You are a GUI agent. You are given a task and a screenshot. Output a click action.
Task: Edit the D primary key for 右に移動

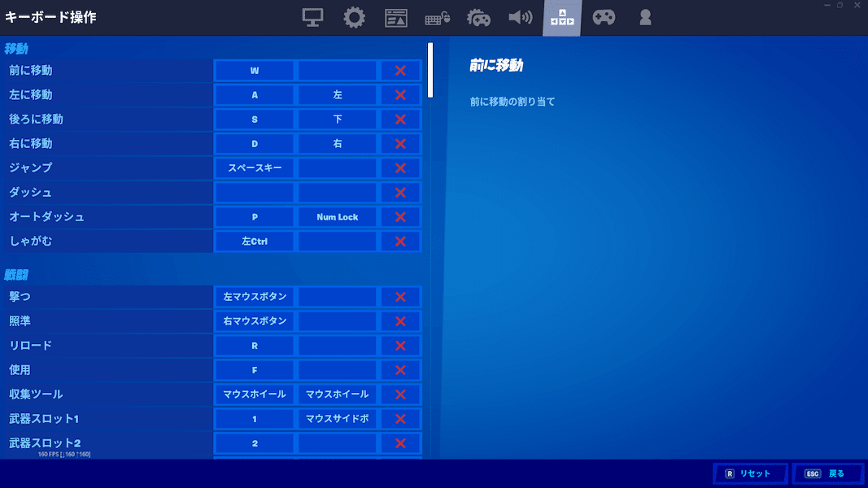tap(255, 144)
